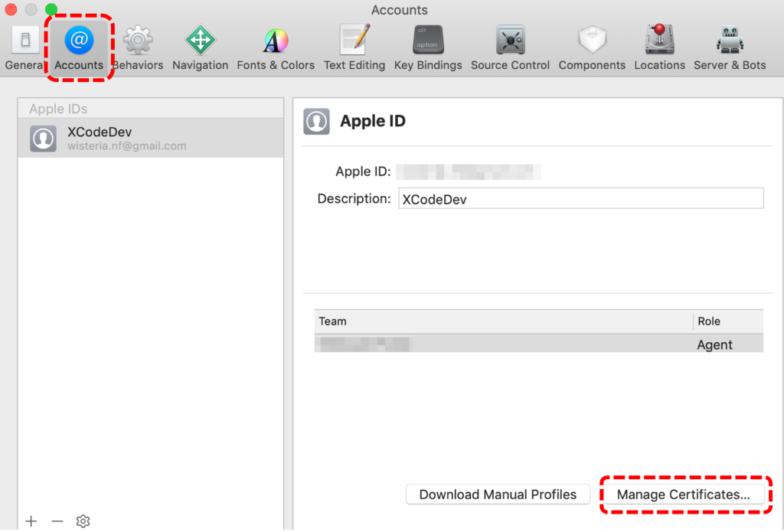Select the XCodeDev account row
This screenshot has height=532, width=784.
pos(151,138)
